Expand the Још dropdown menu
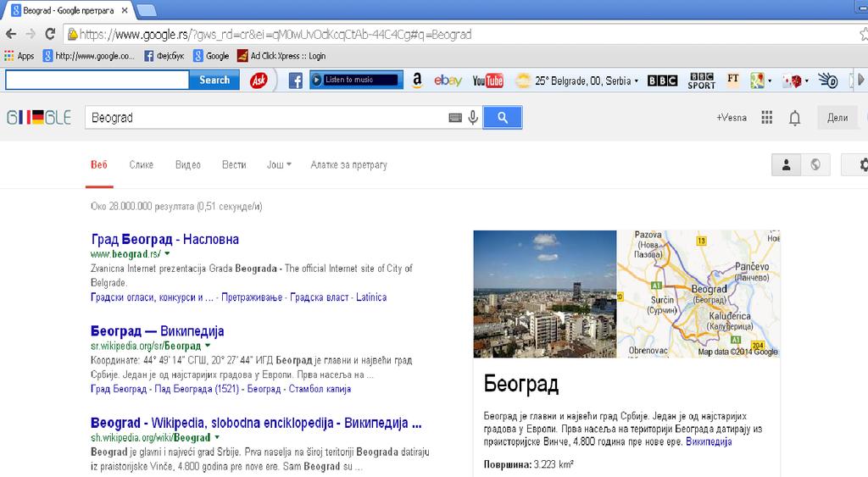 (279, 165)
